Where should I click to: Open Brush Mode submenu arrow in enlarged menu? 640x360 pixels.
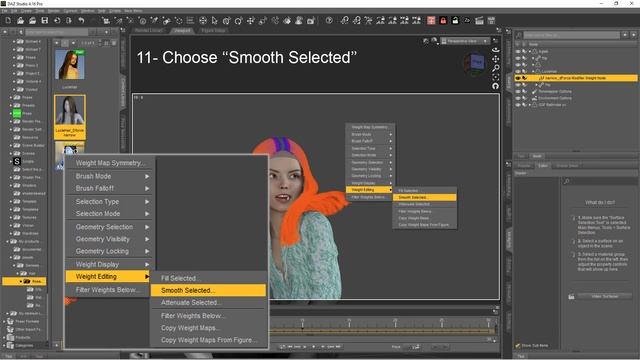tap(147, 176)
